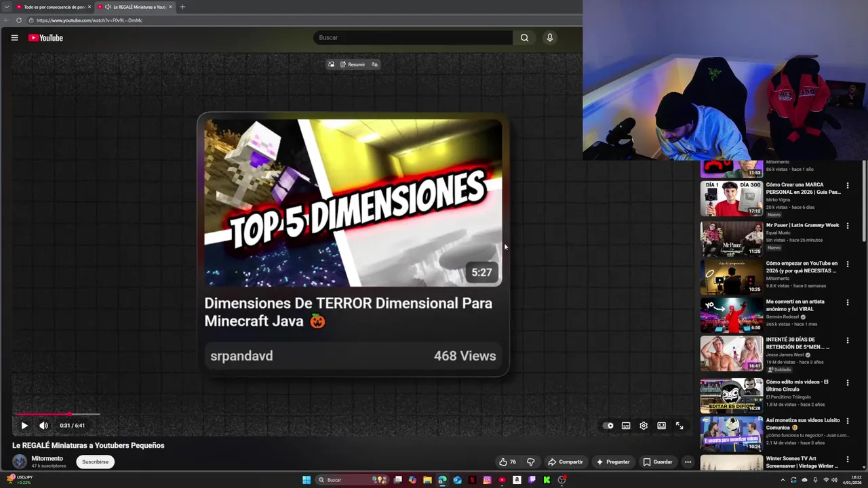Screen dimensions: 868x488
Task: Click the translate icon right of Resumir
Action: point(374,64)
